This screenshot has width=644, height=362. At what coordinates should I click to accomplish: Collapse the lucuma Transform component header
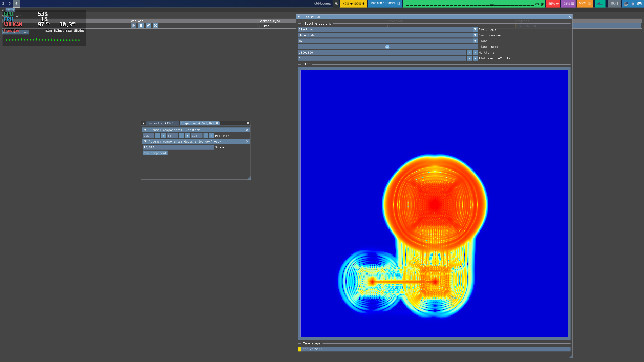145,130
